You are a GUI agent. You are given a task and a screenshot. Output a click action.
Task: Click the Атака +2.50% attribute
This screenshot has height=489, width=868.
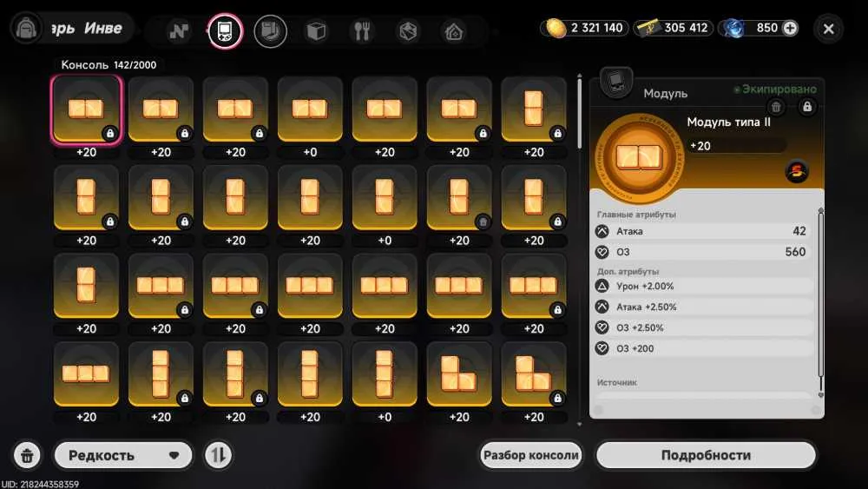pyautogui.click(x=703, y=307)
